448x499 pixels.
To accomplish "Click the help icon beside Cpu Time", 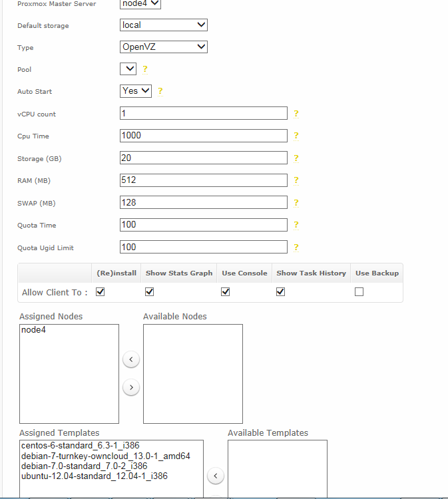I will [x=296, y=136].
